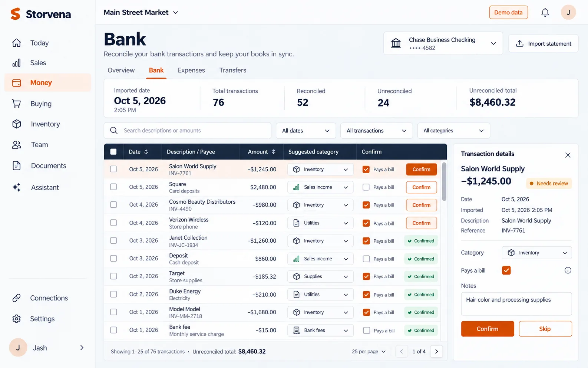Click the Storvena logo
The width and height of the screenshot is (588, 368).
click(x=41, y=14)
